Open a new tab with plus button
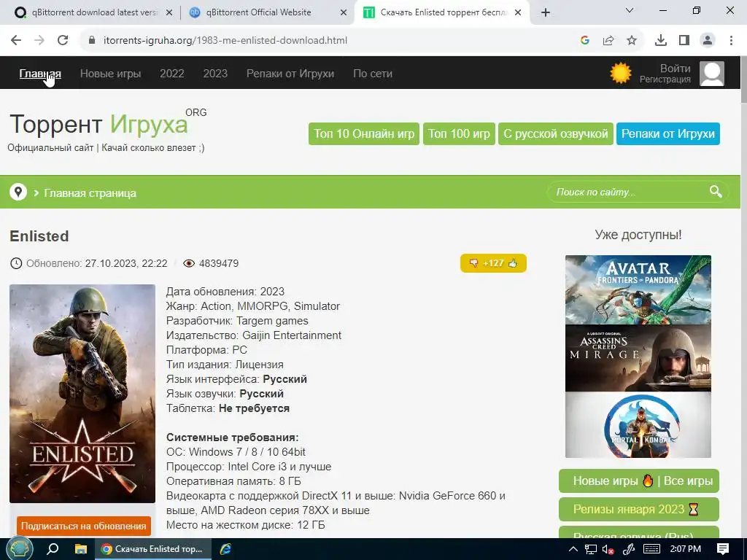This screenshot has width=747, height=560. pyautogui.click(x=546, y=13)
